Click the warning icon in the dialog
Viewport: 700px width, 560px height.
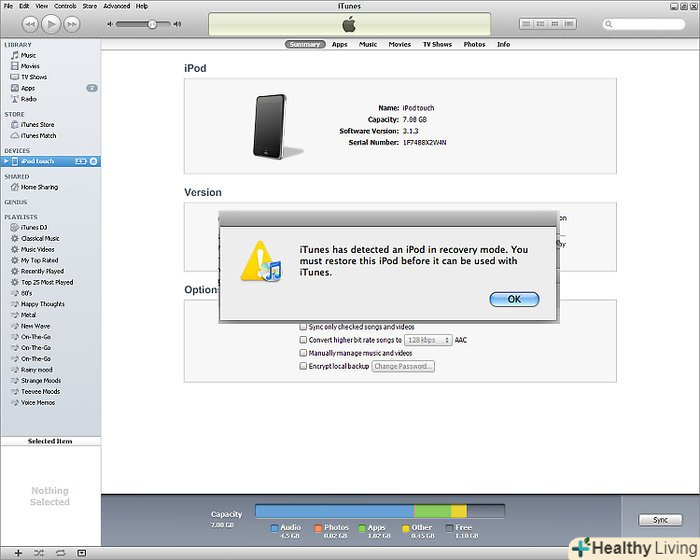click(261, 262)
